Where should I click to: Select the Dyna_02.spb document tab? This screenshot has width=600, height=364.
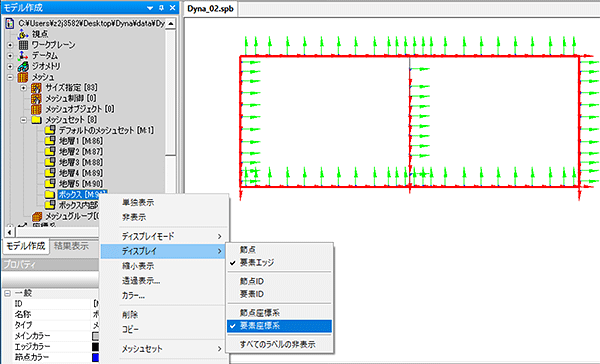click(210, 9)
